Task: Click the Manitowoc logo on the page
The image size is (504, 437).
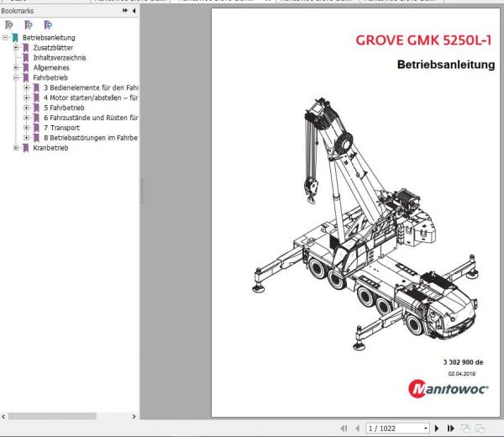Action: (x=449, y=388)
